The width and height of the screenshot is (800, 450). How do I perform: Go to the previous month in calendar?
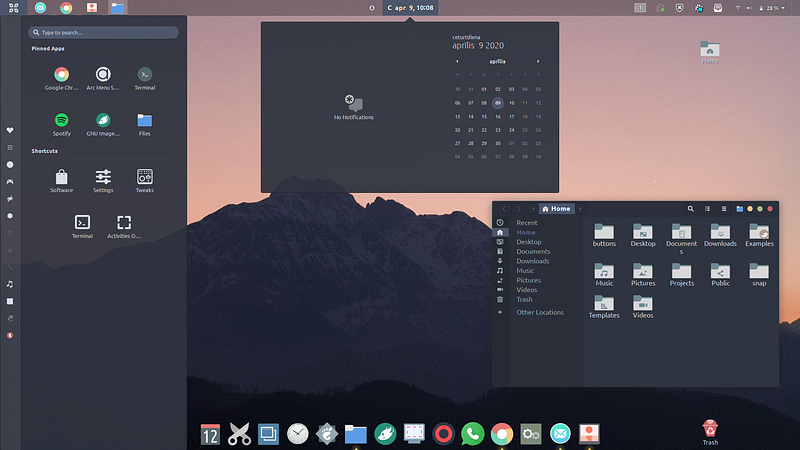click(457, 61)
